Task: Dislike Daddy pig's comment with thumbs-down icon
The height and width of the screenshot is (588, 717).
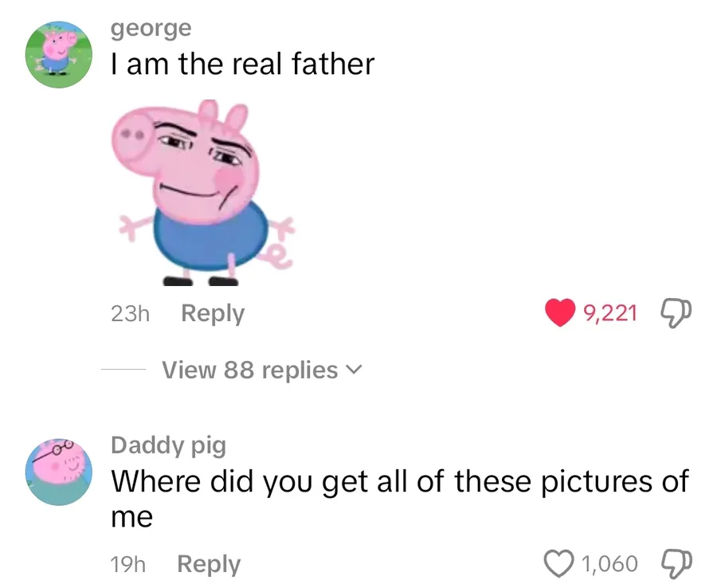Action: click(x=676, y=564)
